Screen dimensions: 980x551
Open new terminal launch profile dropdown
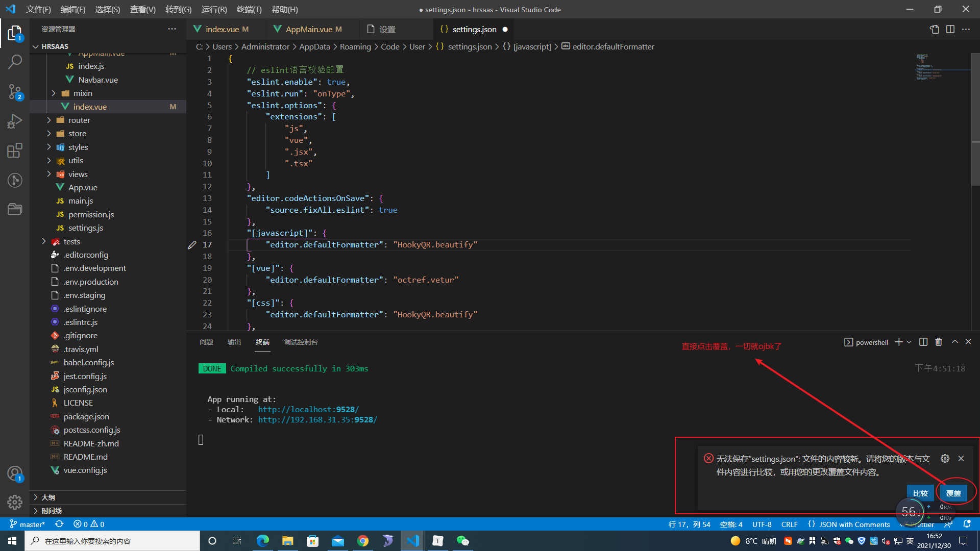tap(909, 342)
